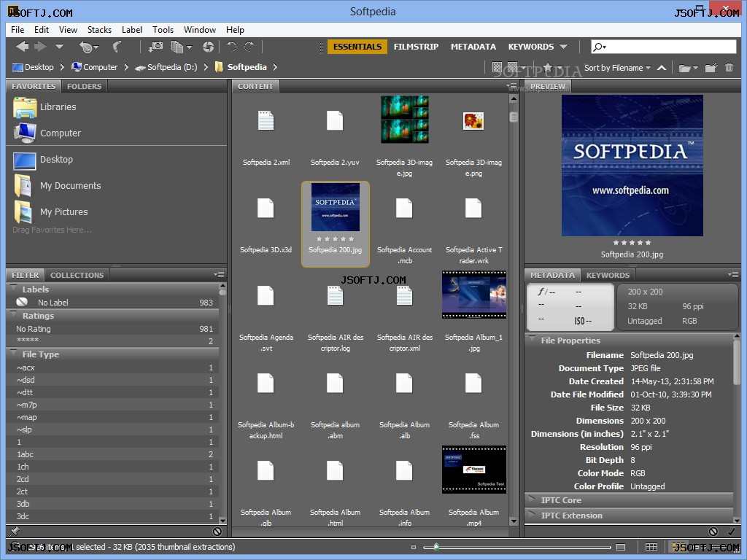Select My Pictures favorite
747x560 pixels.
coord(51,212)
